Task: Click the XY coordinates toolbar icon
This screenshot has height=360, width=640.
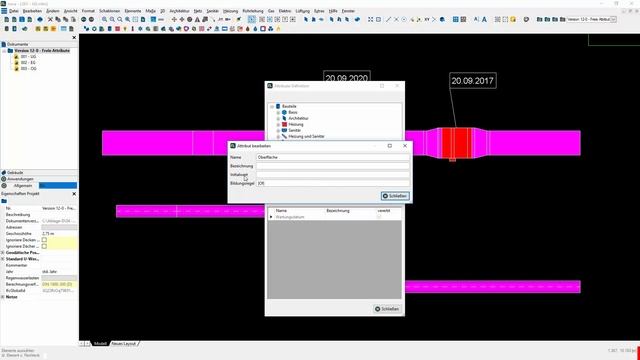Action: click(x=427, y=19)
